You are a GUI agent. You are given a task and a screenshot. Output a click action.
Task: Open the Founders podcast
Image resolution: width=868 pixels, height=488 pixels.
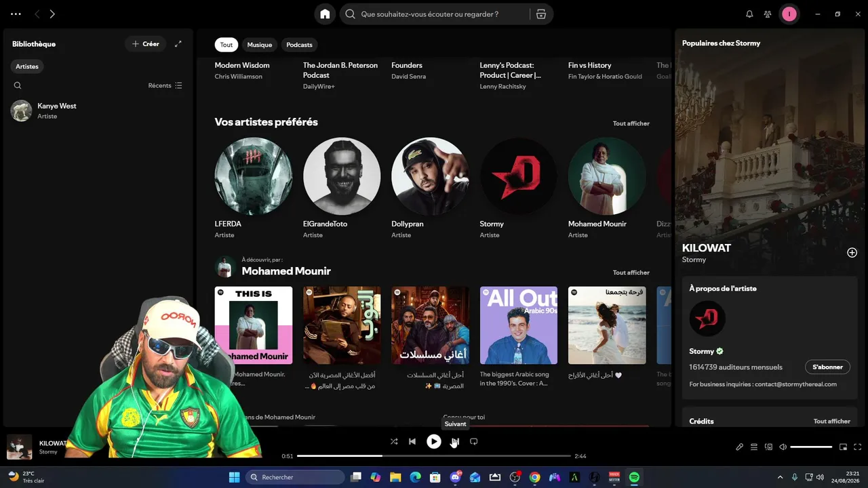coord(407,65)
